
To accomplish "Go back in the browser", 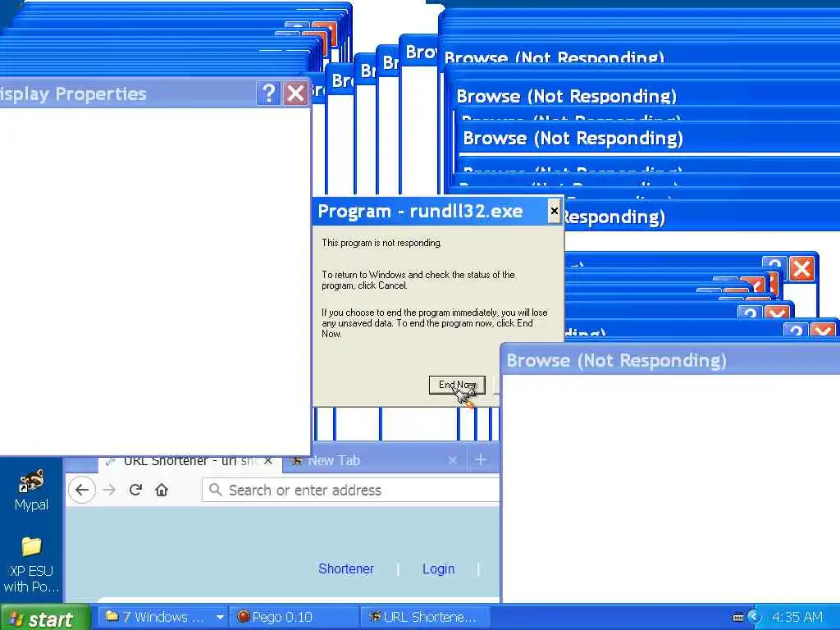I will [x=82, y=490].
